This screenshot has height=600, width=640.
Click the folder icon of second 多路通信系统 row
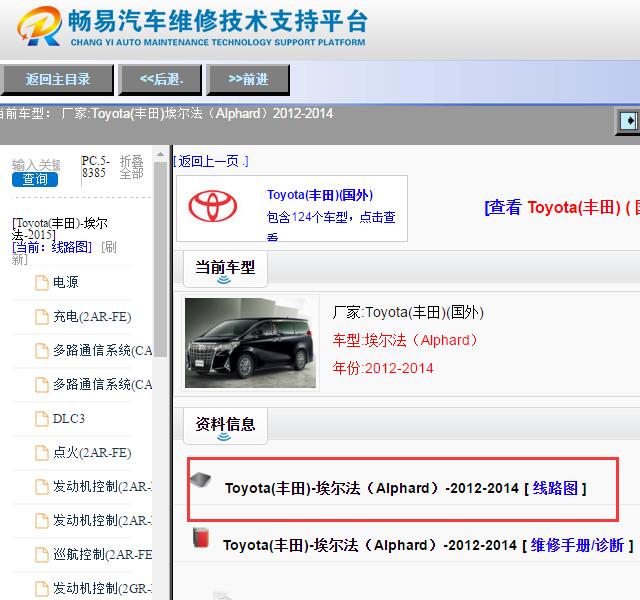pyautogui.click(x=42, y=384)
